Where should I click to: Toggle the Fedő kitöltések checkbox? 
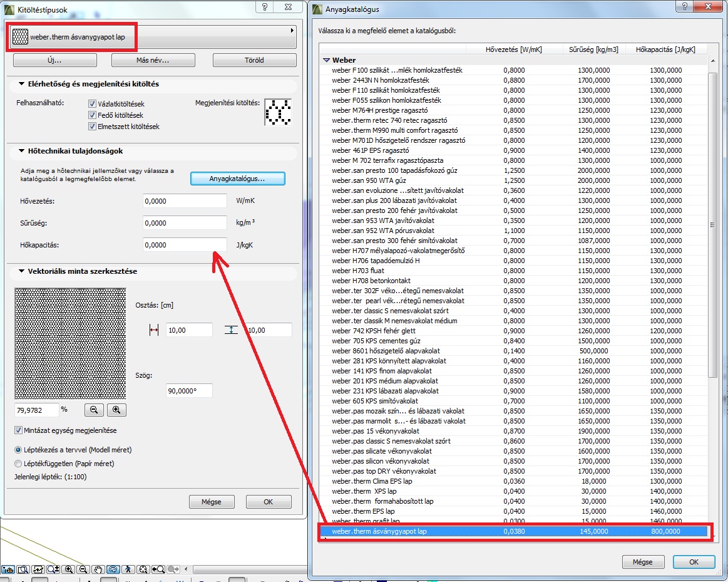(x=92, y=115)
